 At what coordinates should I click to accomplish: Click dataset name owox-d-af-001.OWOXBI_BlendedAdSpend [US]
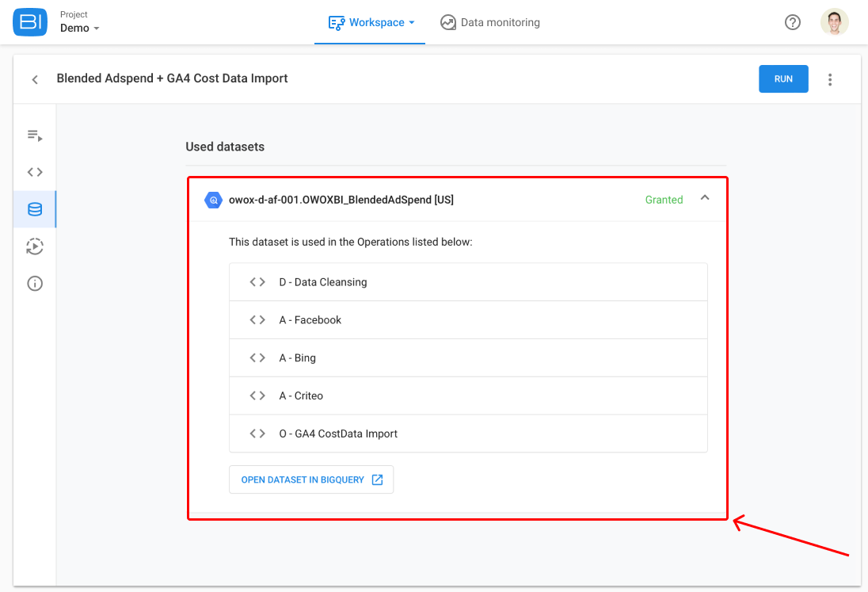tap(341, 200)
